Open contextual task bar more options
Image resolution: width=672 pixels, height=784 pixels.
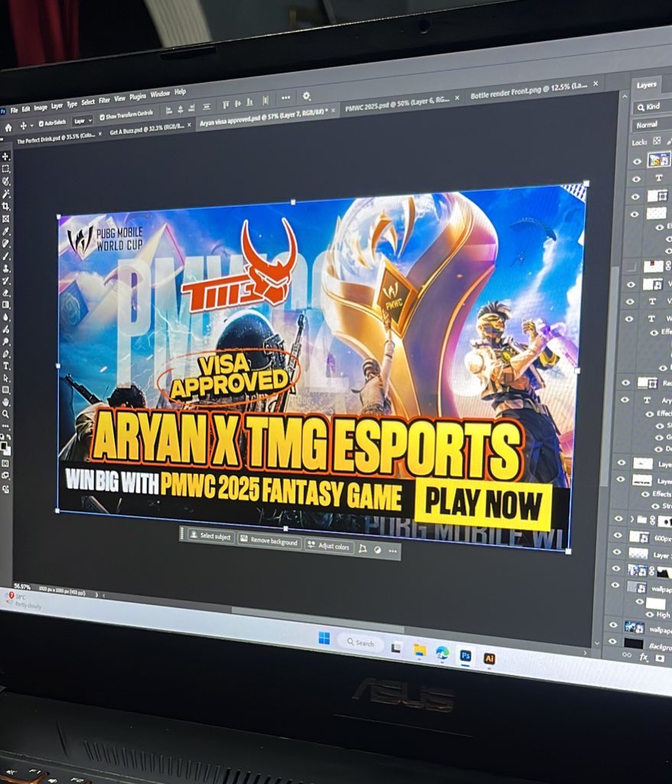[x=393, y=551]
